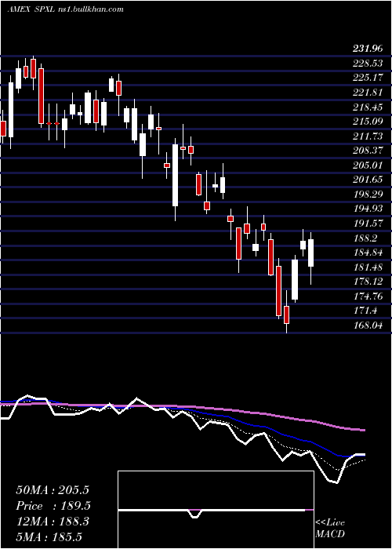The width and height of the screenshot is (392, 549).
Task: Click the MACD histogram dip in the box
Action: 196,514
